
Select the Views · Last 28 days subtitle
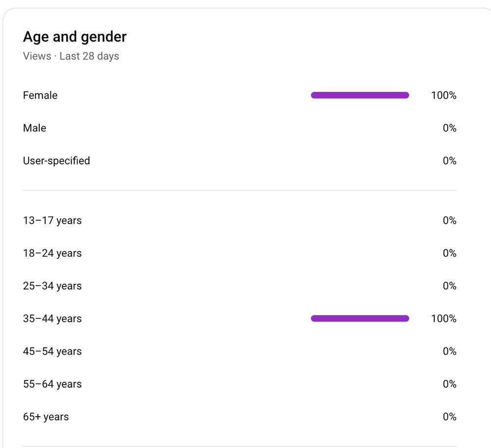pyautogui.click(x=71, y=56)
